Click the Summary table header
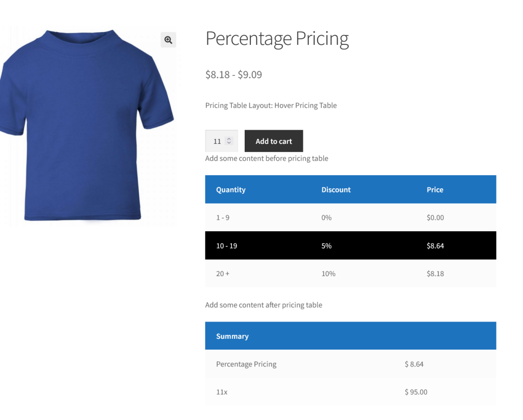This screenshot has height=420, width=523. click(x=232, y=336)
